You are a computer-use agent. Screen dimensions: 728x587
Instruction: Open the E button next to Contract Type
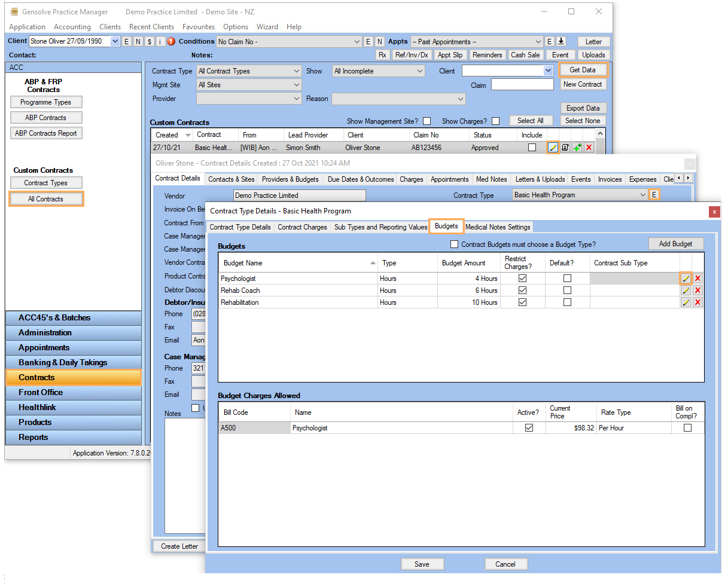[x=654, y=195]
